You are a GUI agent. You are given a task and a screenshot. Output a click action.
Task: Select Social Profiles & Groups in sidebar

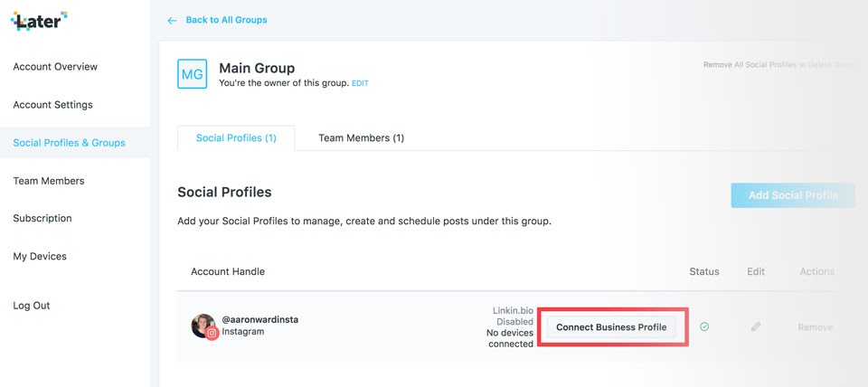pos(70,143)
